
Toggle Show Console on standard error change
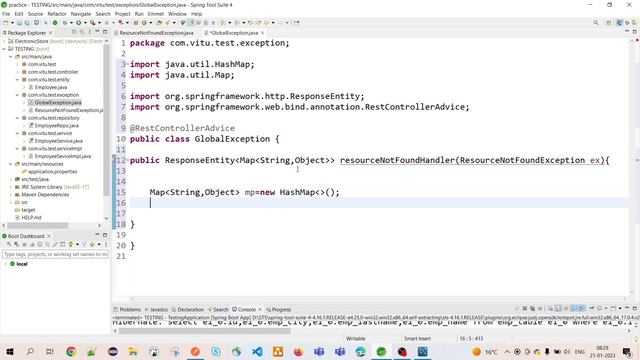tap(582, 308)
